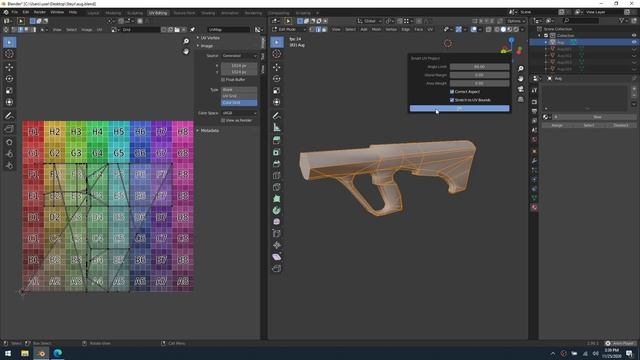The width and height of the screenshot is (640, 360).
Task: Collapse the Image panel
Action: click(x=205, y=46)
